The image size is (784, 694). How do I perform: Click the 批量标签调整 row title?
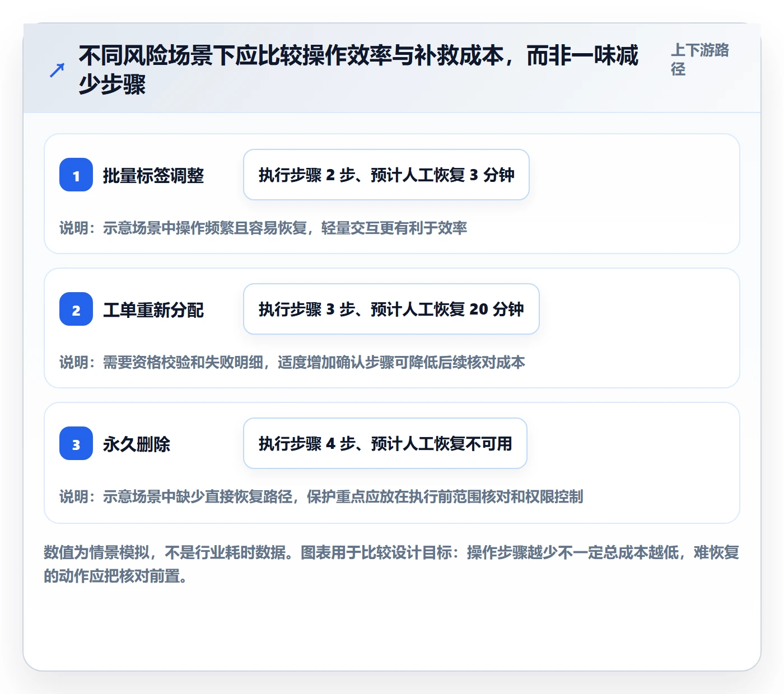[153, 176]
